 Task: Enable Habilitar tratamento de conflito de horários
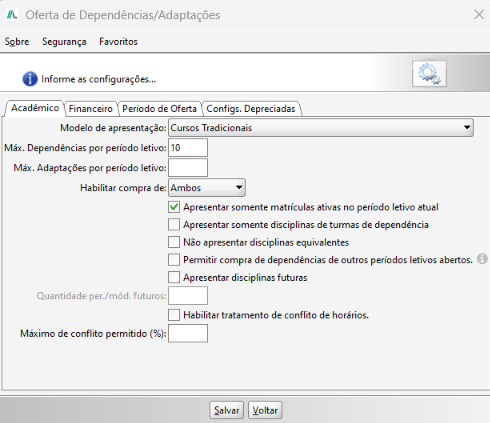point(174,315)
